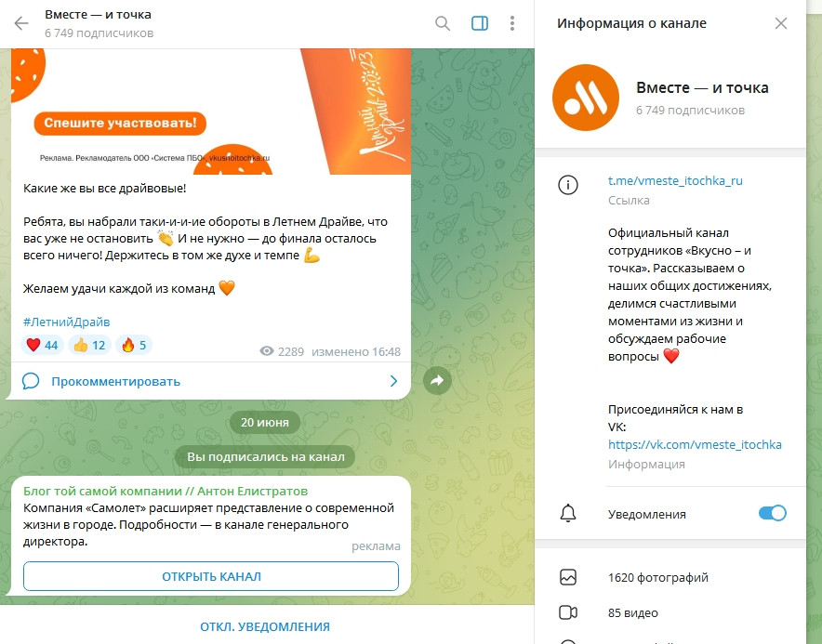
Task: Toggle the thumbs-up reaction with 12
Action: (x=89, y=345)
